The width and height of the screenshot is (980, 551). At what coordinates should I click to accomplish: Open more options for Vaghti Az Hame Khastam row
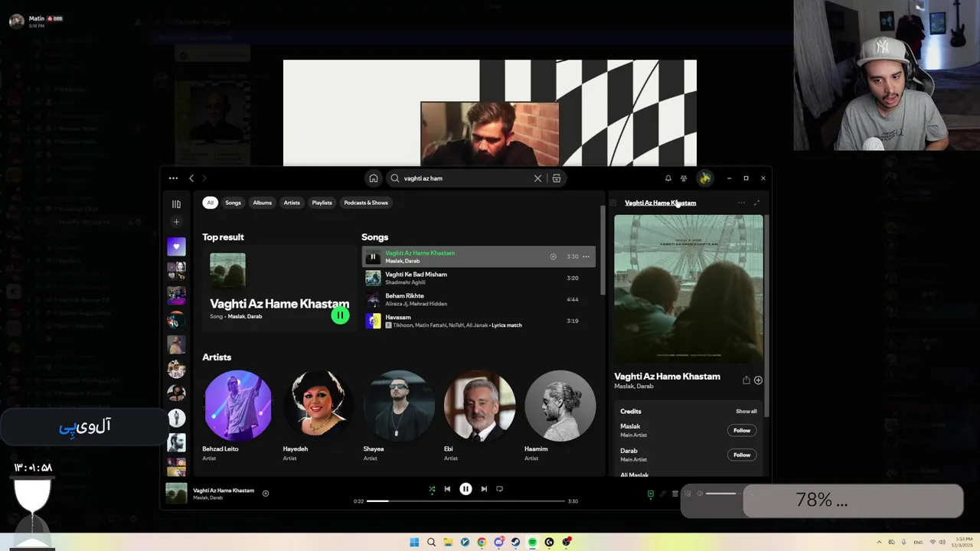pyautogui.click(x=586, y=256)
